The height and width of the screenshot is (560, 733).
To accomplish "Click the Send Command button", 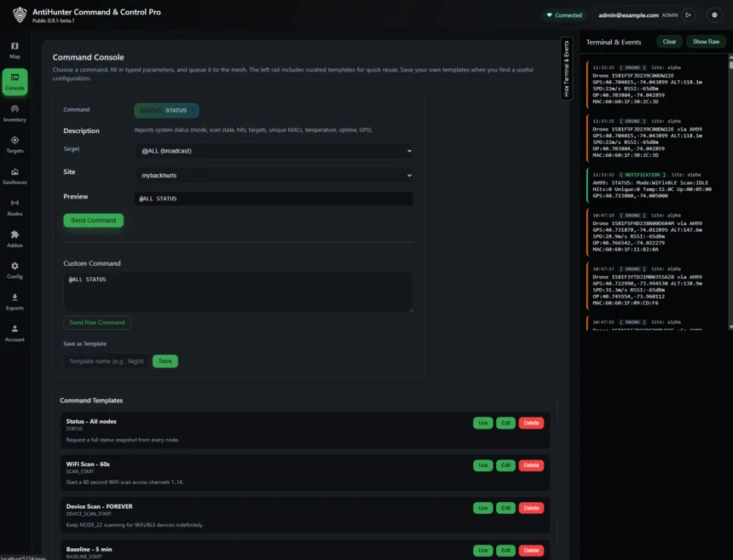I will 94,220.
